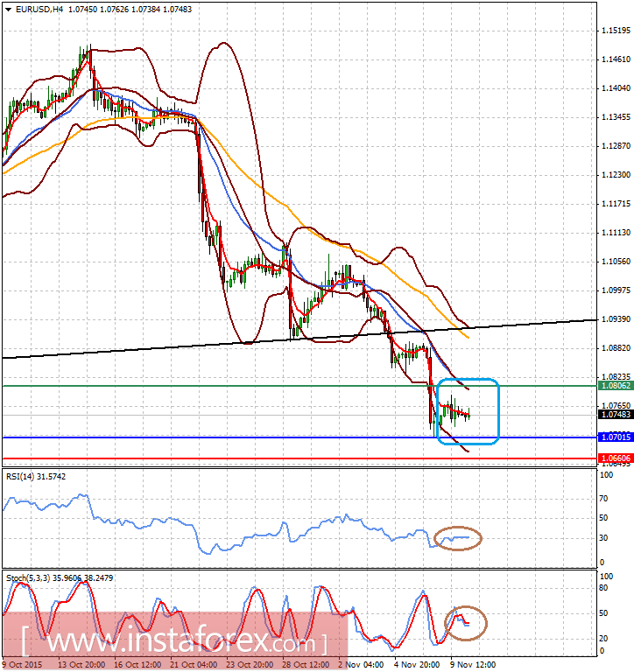Select the brown ellipse on RSI line
The image size is (634, 672).
pos(458,538)
